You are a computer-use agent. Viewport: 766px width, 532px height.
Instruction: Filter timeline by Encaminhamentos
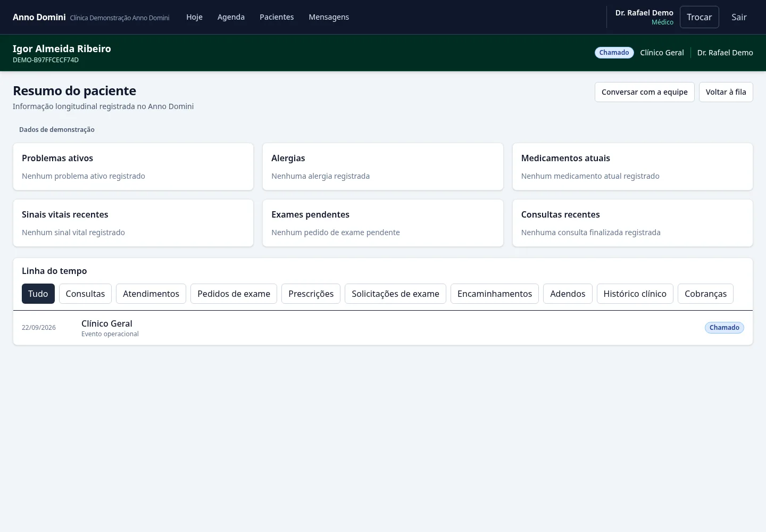pos(495,294)
